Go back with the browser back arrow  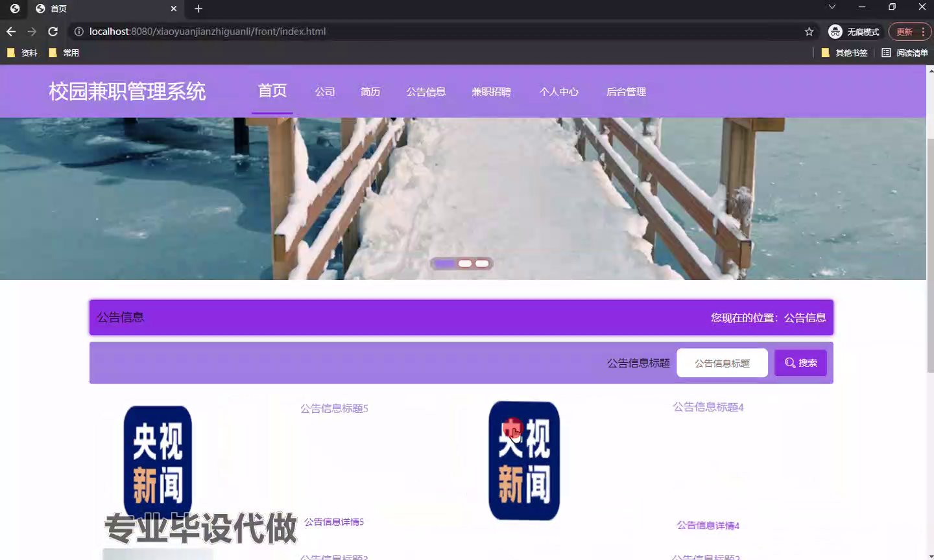coord(11,31)
